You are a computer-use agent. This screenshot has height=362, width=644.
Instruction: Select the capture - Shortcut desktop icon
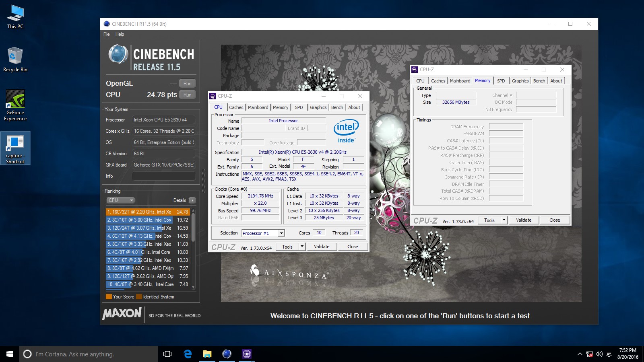pos(15,148)
